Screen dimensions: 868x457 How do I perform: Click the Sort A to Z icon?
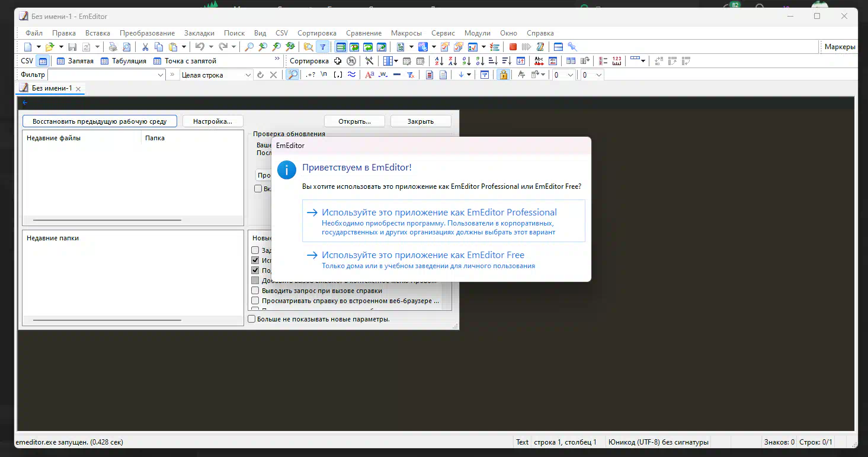pos(439,61)
